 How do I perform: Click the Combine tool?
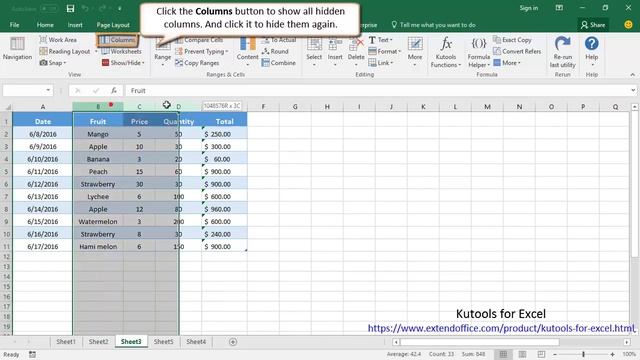tap(278, 63)
